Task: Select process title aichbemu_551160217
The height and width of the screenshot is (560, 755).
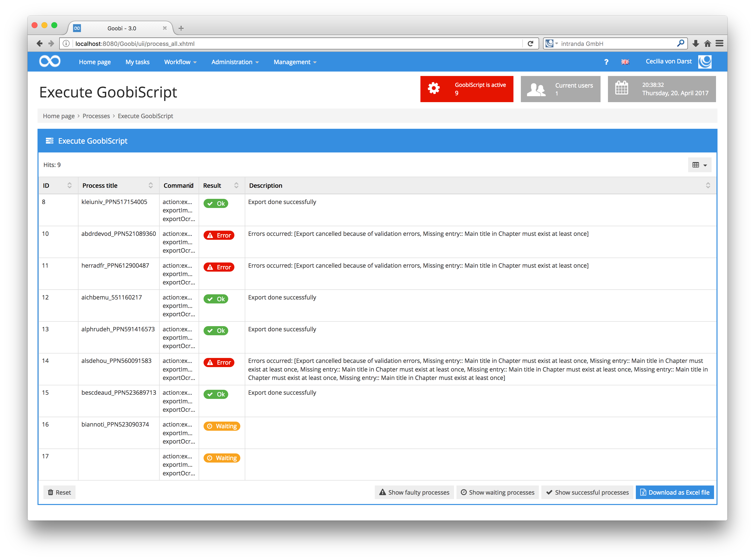Action: (112, 297)
